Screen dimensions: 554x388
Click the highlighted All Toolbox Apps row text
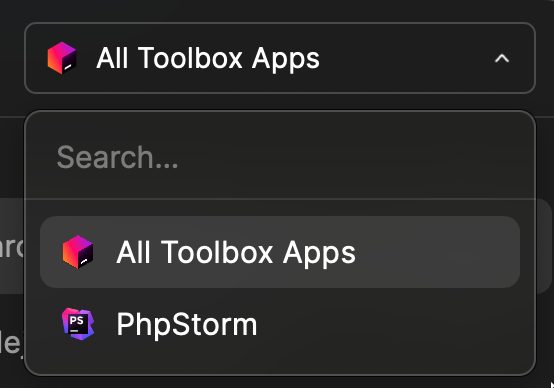coord(236,252)
